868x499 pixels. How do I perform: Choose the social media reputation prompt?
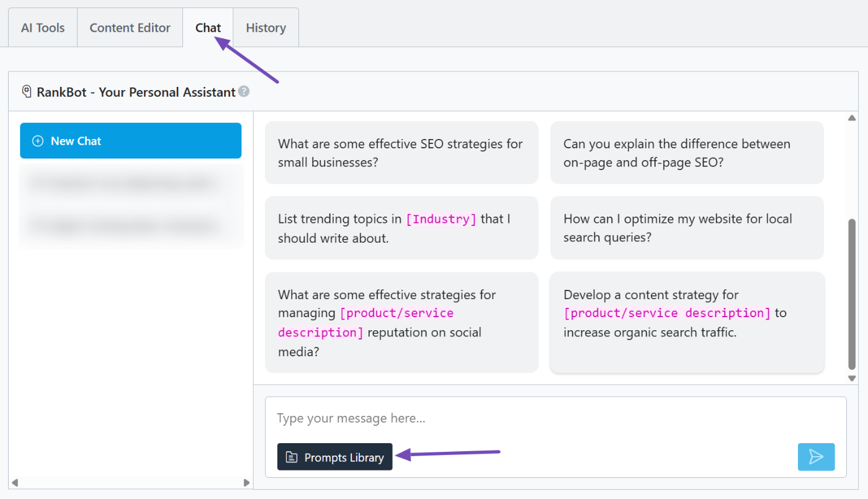[401, 322]
